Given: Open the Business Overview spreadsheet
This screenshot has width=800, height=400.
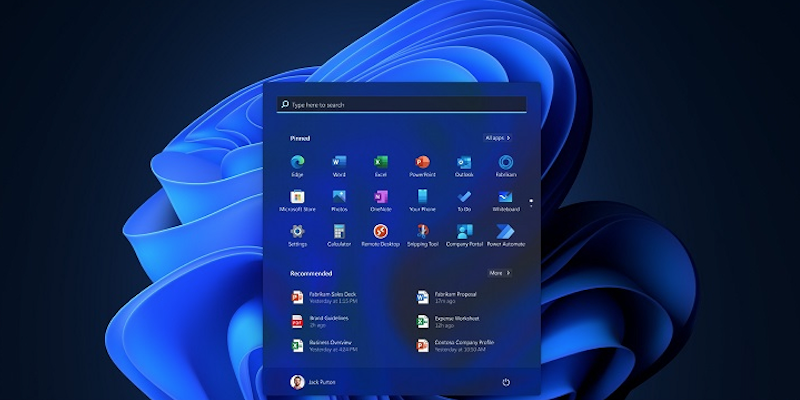Looking at the screenshot, I should 324,345.
